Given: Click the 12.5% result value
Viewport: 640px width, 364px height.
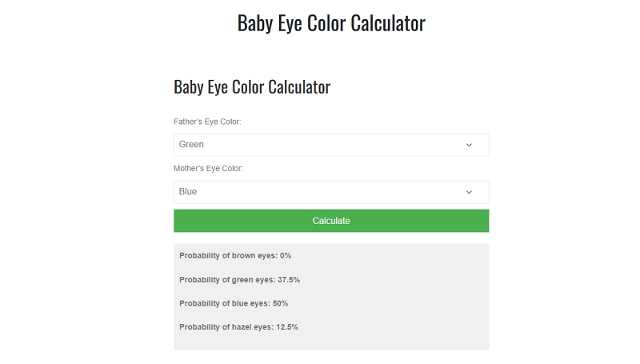Looking at the screenshot, I should pyautogui.click(x=287, y=327).
